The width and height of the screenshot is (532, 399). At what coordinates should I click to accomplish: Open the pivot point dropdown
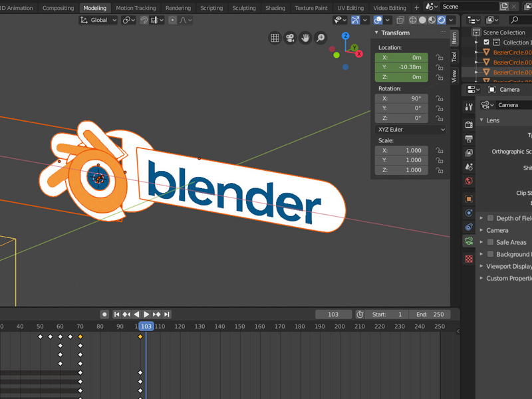[128, 20]
